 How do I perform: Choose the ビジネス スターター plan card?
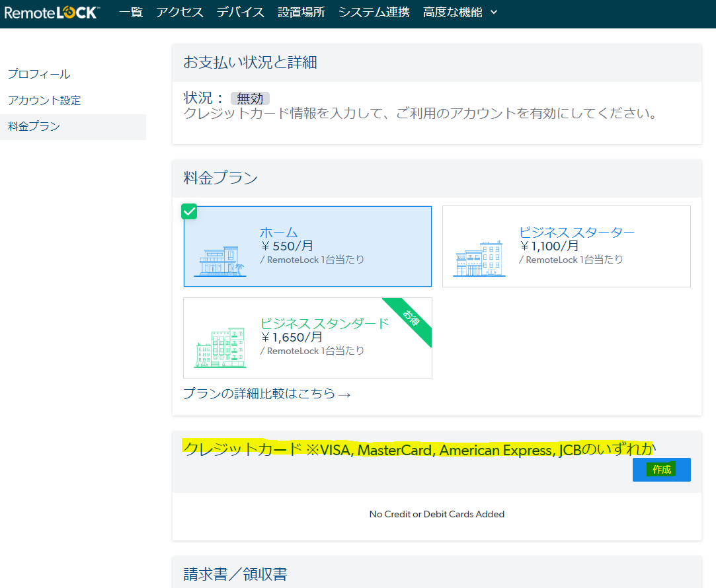(x=566, y=246)
